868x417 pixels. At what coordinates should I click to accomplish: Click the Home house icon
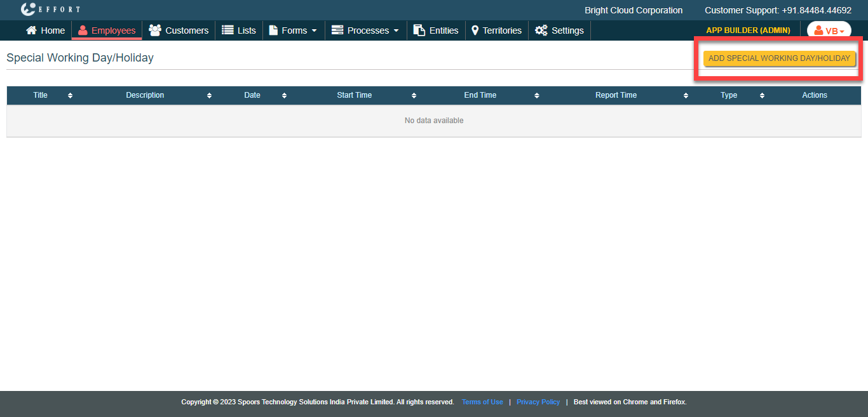(31, 30)
